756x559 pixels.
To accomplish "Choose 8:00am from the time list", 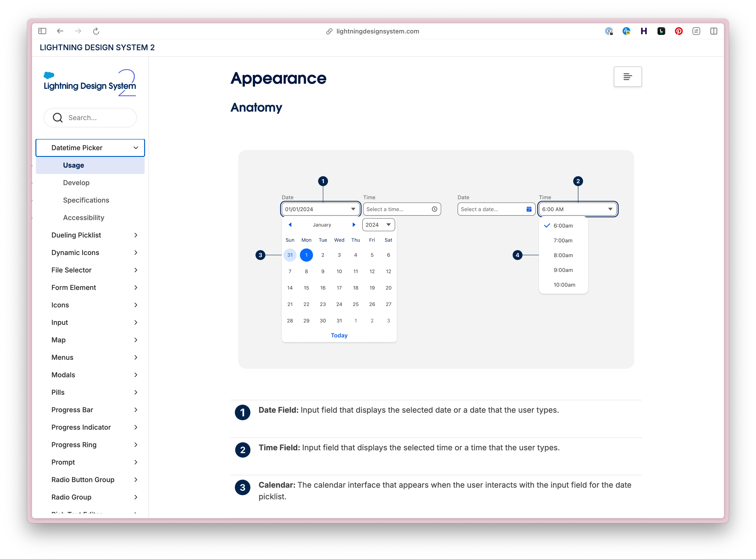I will [563, 255].
